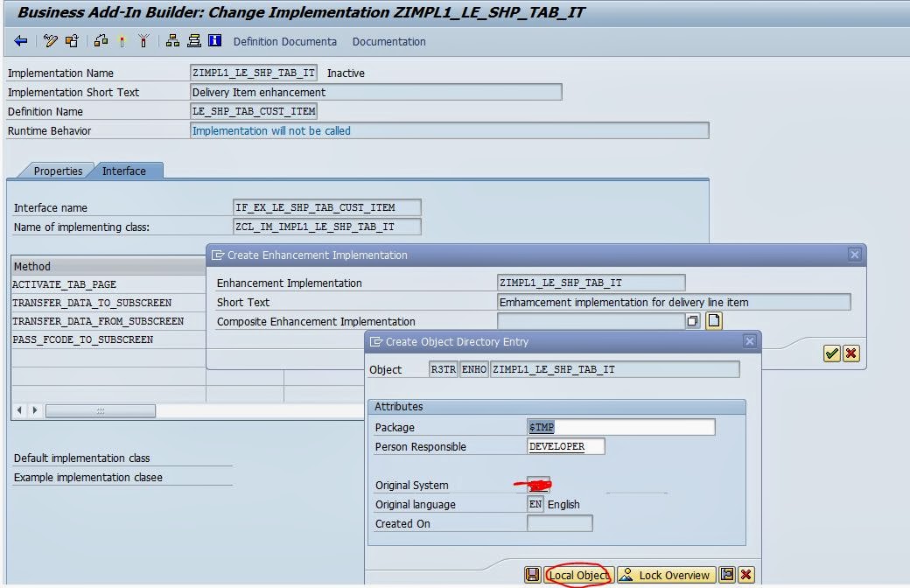
Task: Click the blue Back arrow in the toolbar
Action: (21, 40)
